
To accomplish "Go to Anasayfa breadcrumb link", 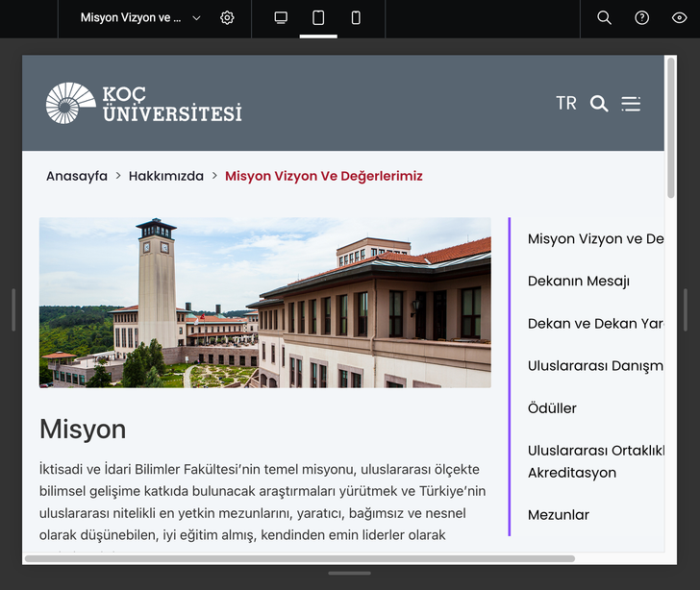I will coord(77,176).
